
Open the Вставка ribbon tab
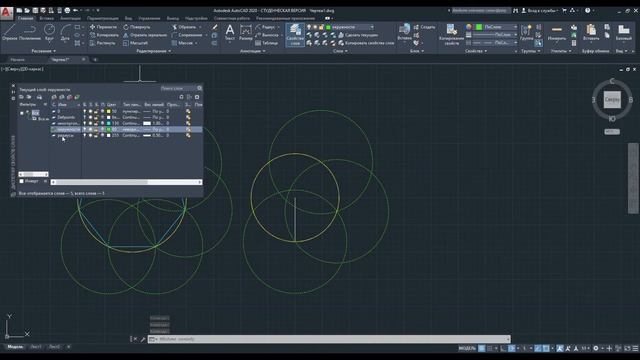(x=46, y=18)
